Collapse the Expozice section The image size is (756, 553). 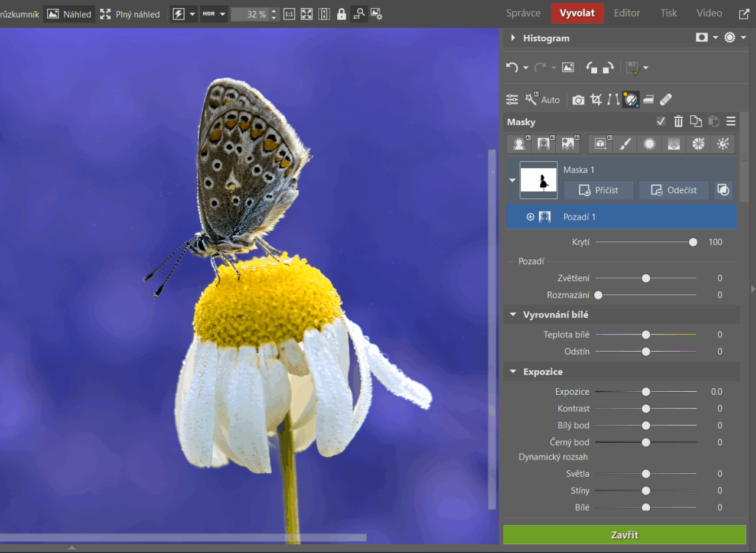click(513, 372)
